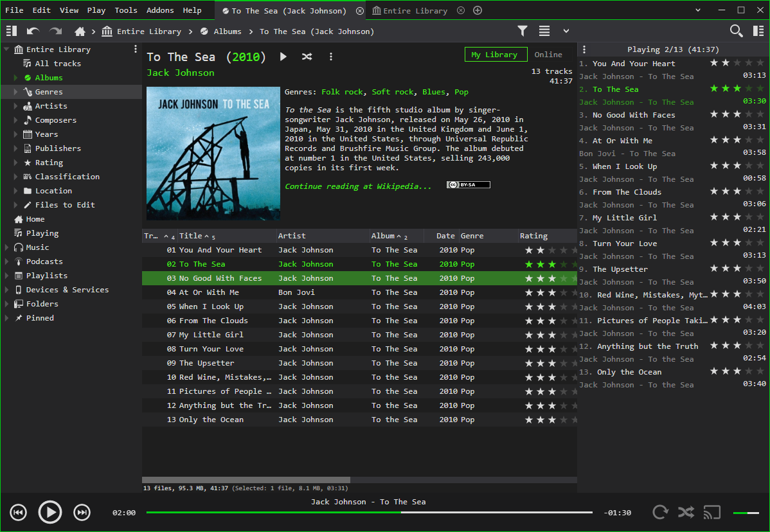Open view options dropdown arrow in toolbar
The height and width of the screenshot is (532, 770).
point(566,31)
